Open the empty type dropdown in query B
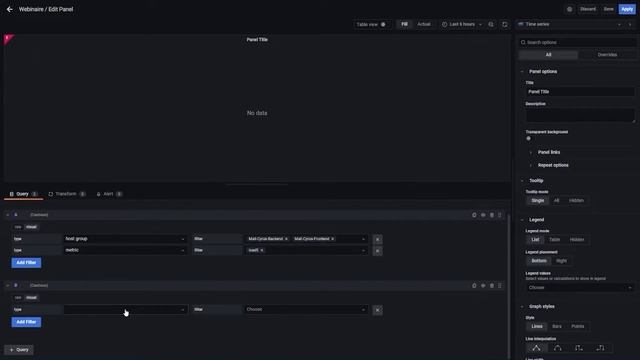Viewport: 640px width, 360px height. (x=125, y=309)
